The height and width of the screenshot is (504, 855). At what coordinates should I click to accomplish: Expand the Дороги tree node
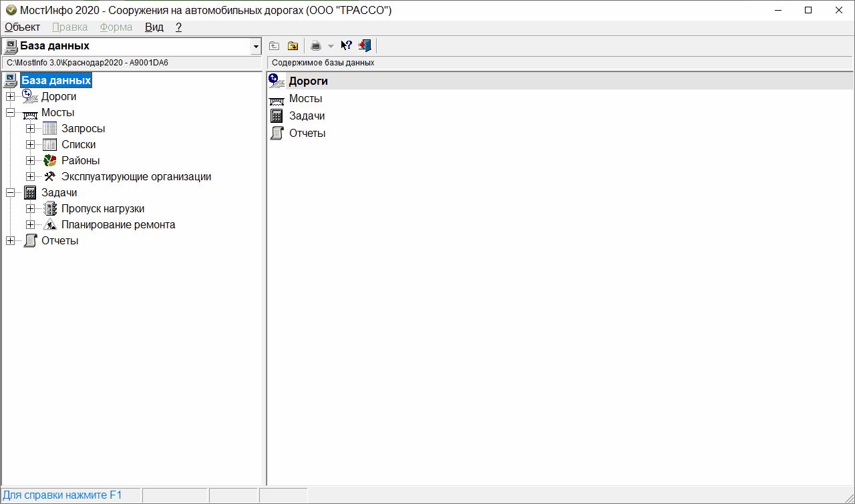[10, 97]
